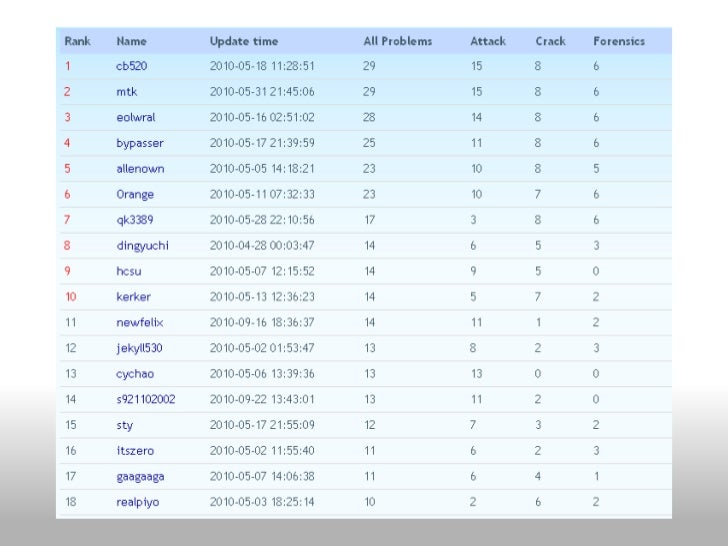
Task: Click rank number 10 in kerker's row
Action: click(71, 297)
